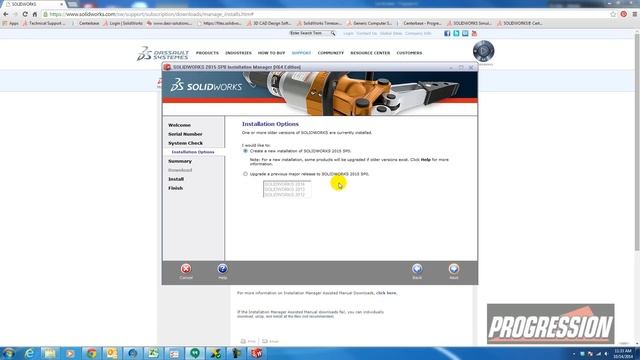
Task: Open the YouTube icon on the website
Action: point(474,33)
